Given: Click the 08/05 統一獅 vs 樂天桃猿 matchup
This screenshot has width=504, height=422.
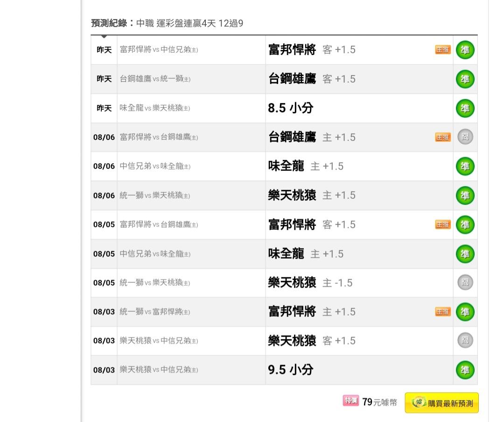Looking at the screenshot, I should click(x=154, y=283).
